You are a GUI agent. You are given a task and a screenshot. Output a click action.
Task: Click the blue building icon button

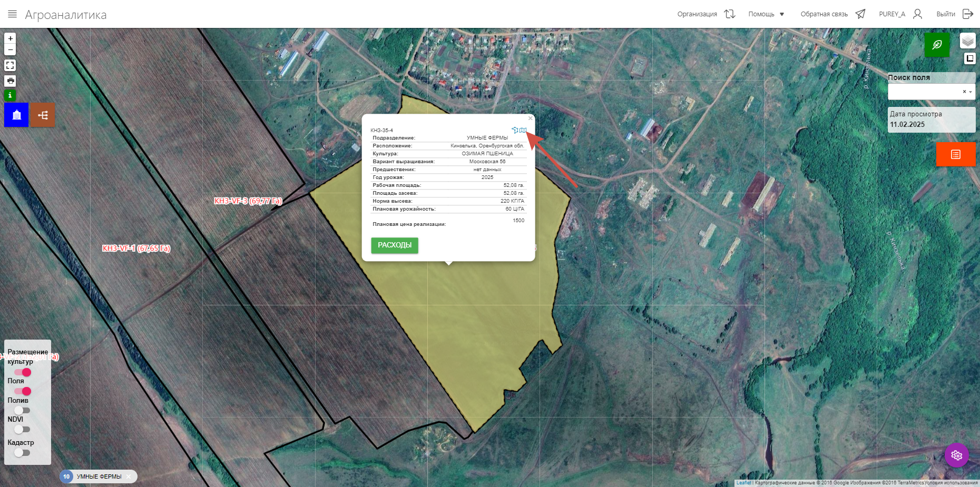(x=16, y=115)
